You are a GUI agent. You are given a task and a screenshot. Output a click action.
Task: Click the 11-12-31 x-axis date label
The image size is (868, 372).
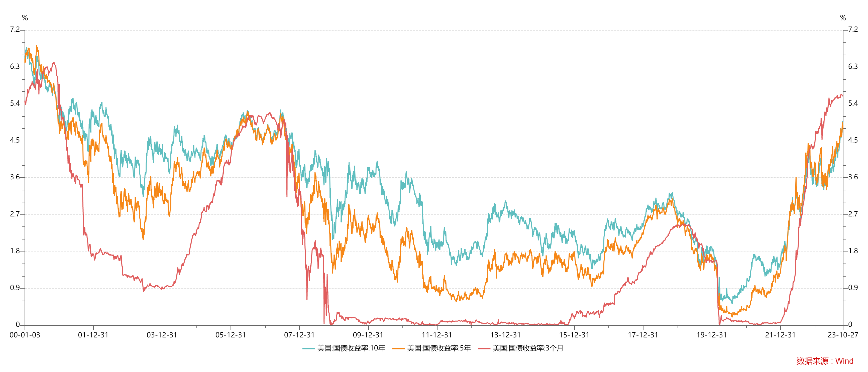pyautogui.click(x=437, y=335)
